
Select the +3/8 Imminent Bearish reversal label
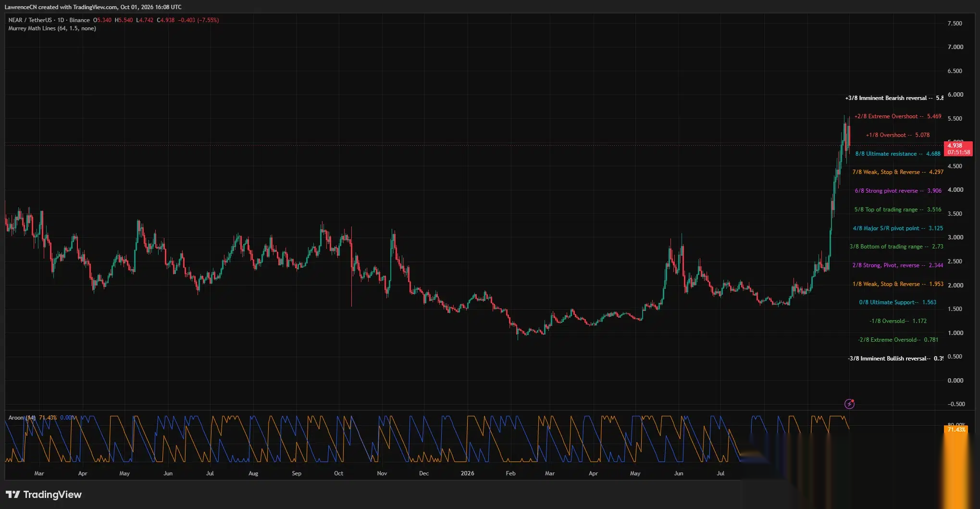pos(894,98)
